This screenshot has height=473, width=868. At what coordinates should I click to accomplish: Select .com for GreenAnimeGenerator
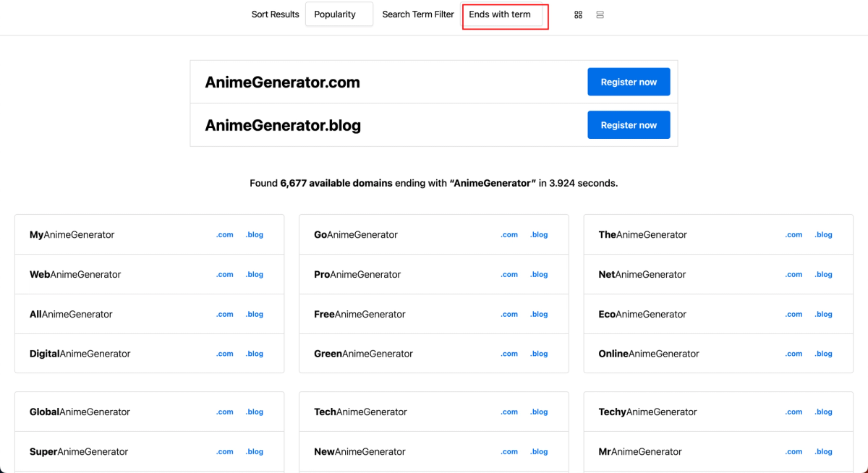[509, 354]
